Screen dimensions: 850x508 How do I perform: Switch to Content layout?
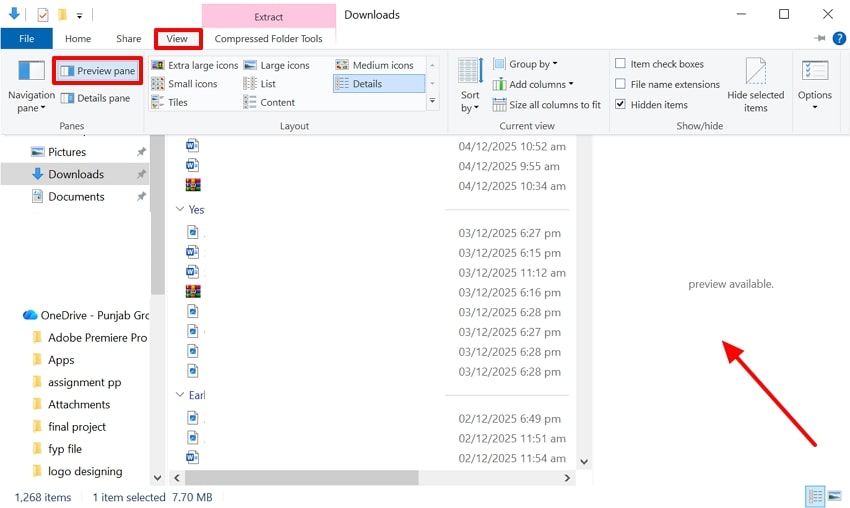click(x=269, y=102)
